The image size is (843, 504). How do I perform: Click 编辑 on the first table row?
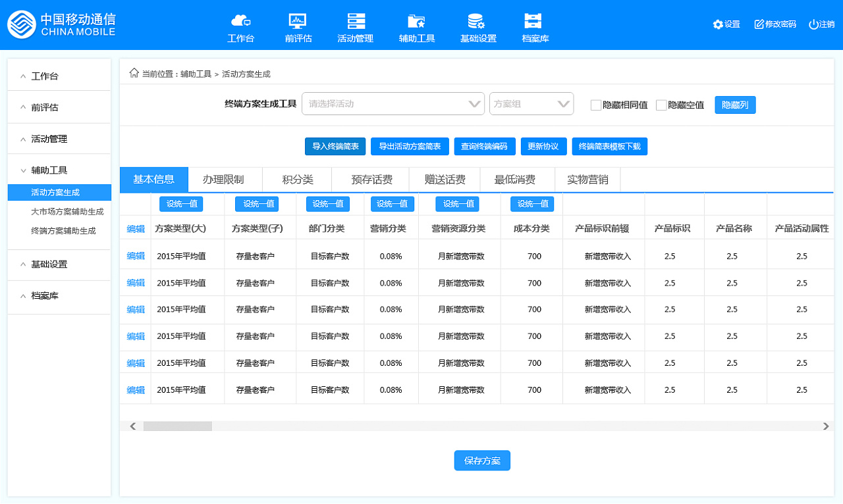pyautogui.click(x=134, y=256)
